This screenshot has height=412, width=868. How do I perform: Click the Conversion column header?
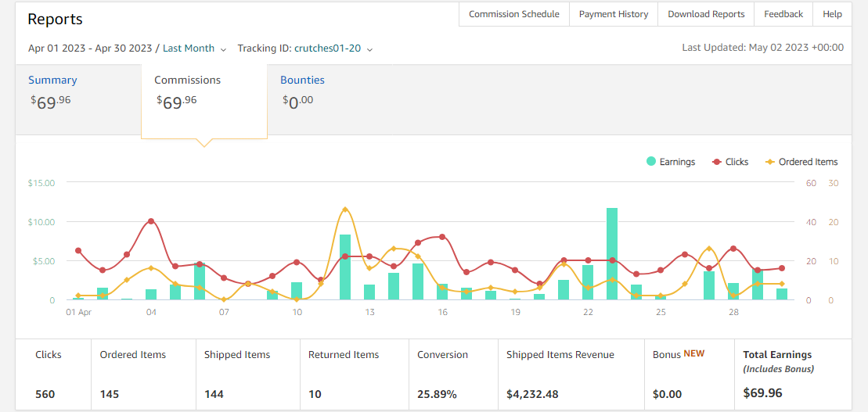(x=442, y=354)
